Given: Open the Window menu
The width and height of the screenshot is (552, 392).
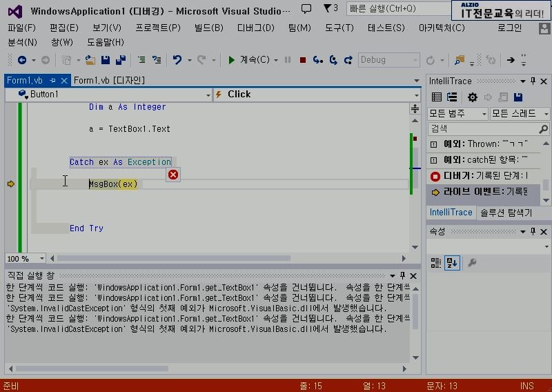Looking at the screenshot, I should point(62,43).
